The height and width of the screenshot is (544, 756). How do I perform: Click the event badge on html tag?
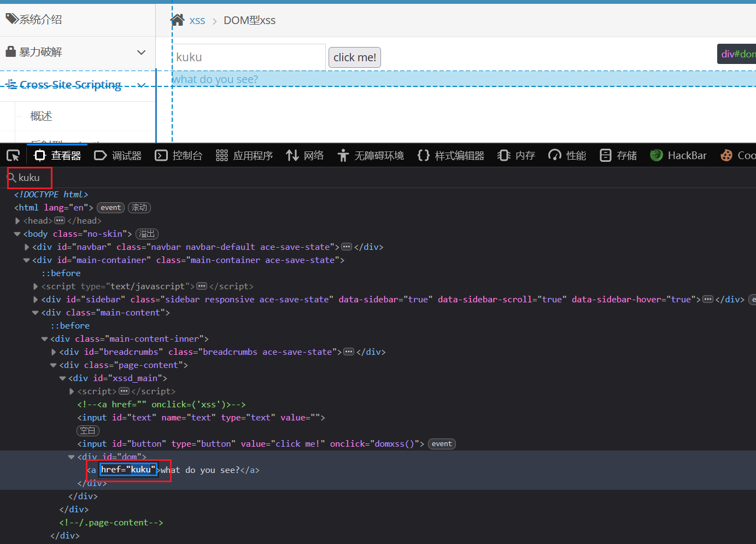[110, 208]
